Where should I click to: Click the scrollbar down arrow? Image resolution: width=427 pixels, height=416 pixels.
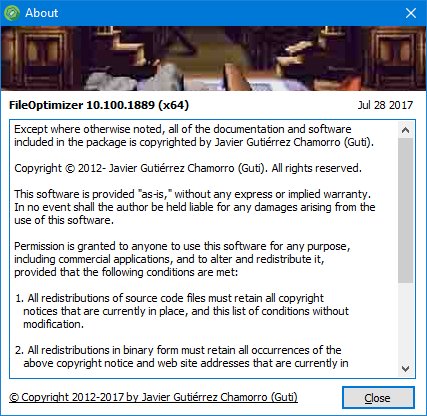pos(405,369)
